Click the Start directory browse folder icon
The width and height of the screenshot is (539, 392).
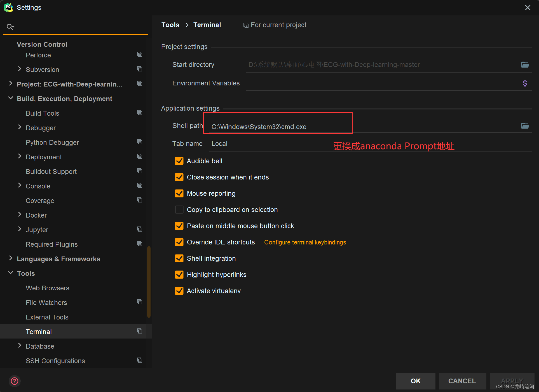(525, 65)
